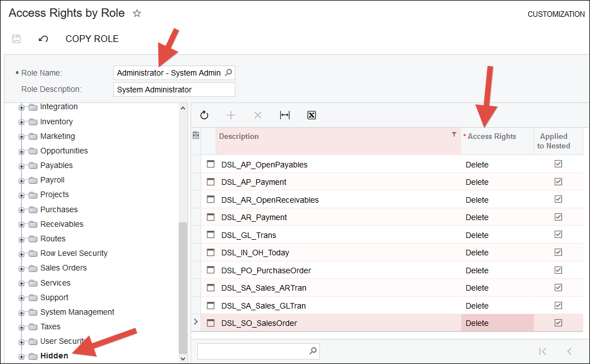The image size is (590, 364).
Task: Click the Copy Role button
Action: point(92,39)
